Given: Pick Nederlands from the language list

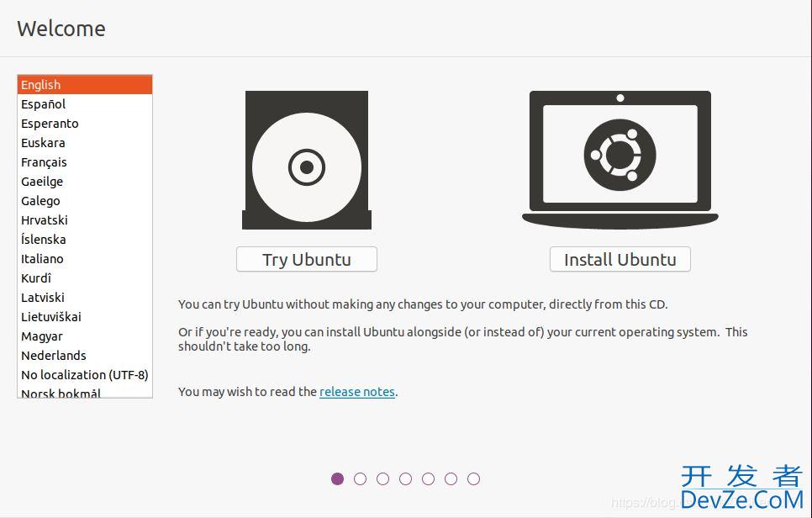Looking at the screenshot, I should [85, 356].
